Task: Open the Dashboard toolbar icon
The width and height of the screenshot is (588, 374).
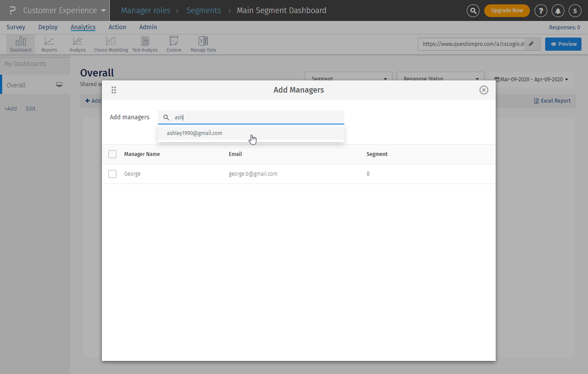Action: pyautogui.click(x=21, y=45)
